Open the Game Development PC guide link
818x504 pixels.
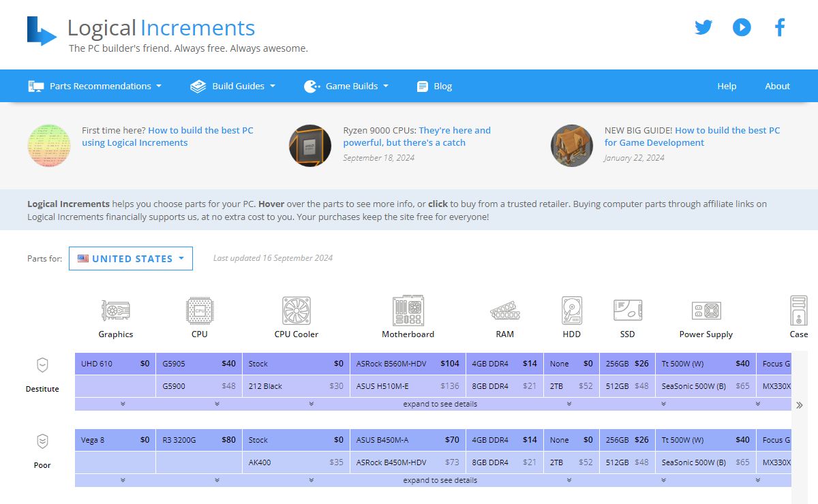692,136
